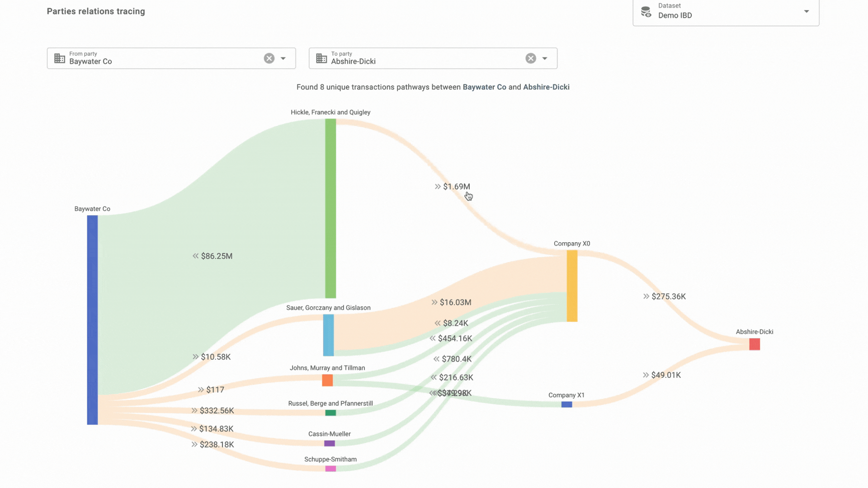Click the arrows icon beside $275.36K

tap(646, 296)
